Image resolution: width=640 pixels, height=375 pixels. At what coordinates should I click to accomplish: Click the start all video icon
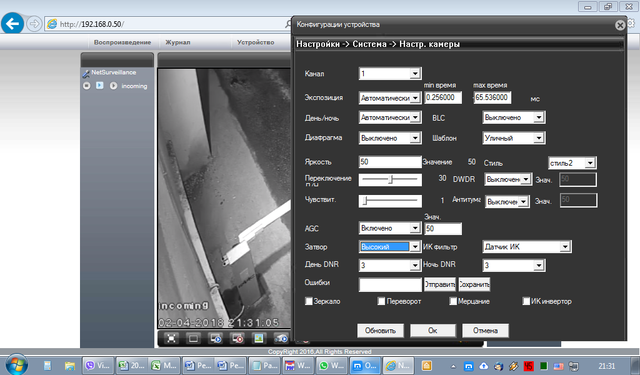click(x=215, y=338)
